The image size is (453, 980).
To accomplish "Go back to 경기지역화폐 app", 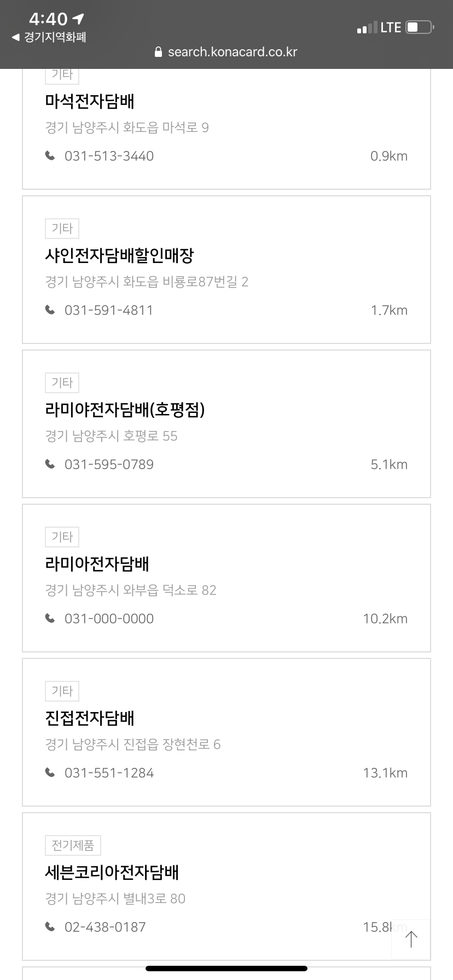I will 49,37.
